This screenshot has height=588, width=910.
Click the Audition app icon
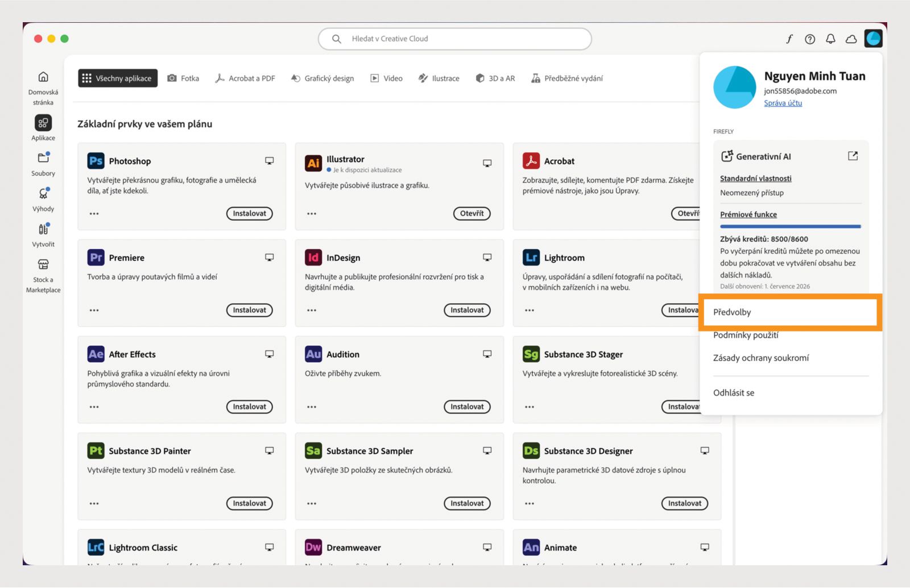point(313,354)
